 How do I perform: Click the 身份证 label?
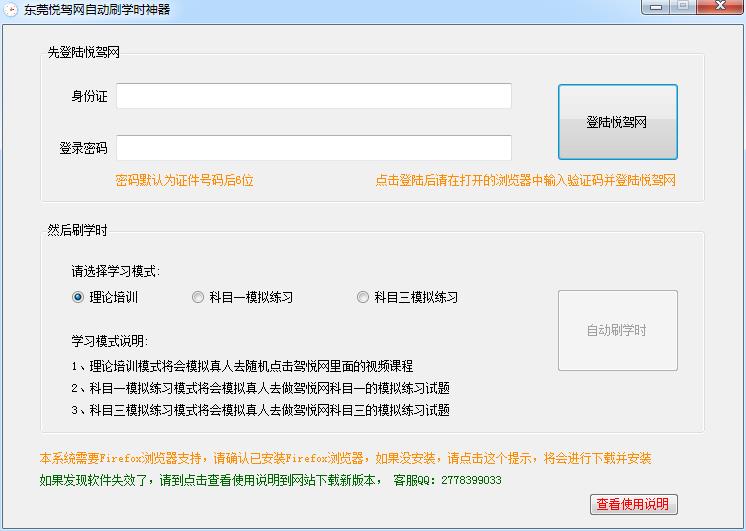(x=89, y=97)
